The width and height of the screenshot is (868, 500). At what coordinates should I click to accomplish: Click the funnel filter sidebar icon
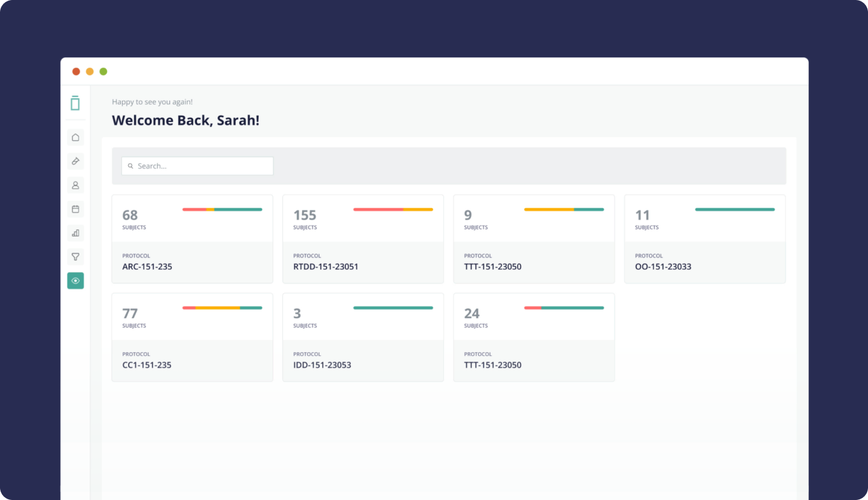click(x=75, y=257)
